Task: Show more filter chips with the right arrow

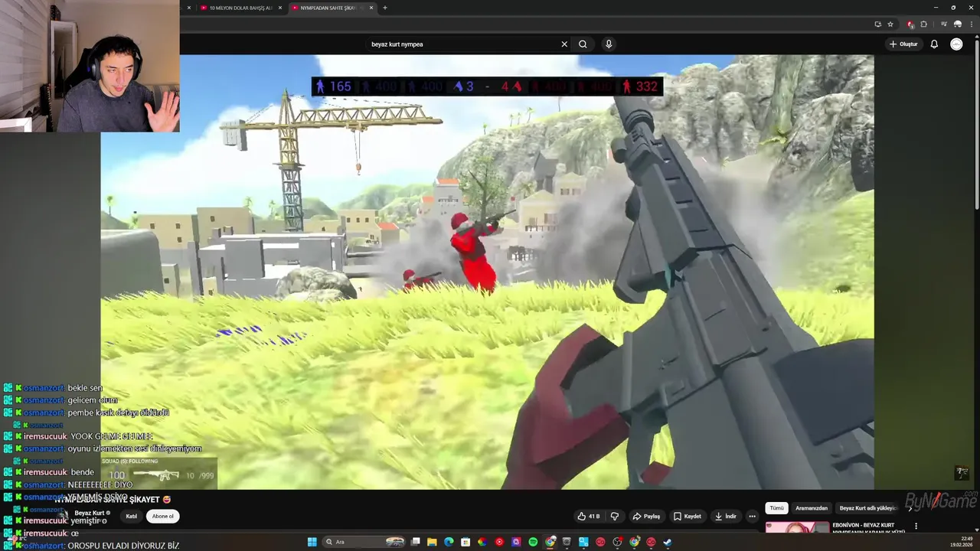Action: [910, 508]
